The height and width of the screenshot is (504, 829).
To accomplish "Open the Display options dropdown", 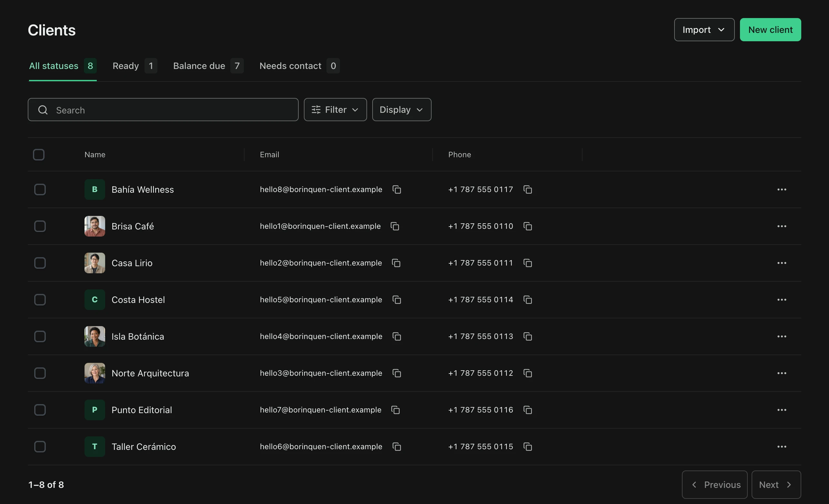I will coord(401,110).
